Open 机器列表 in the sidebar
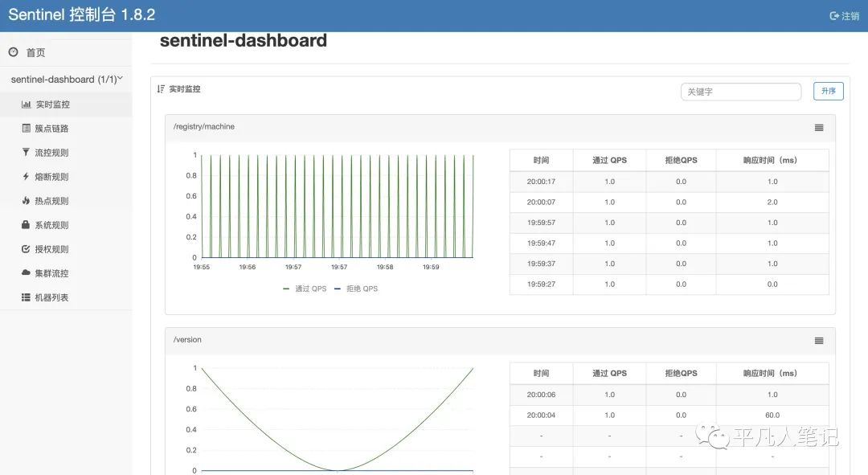This screenshot has width=868, height=475. [66, 297]
